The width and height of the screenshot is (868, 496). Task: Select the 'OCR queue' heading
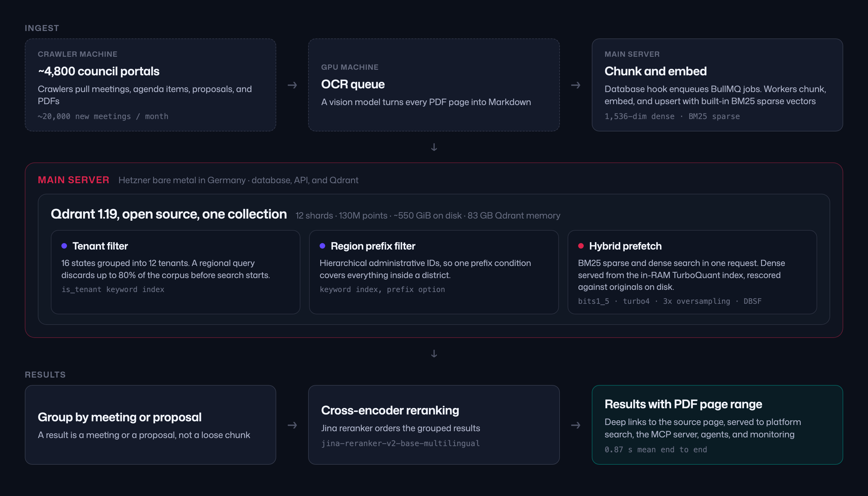(352, 84)
